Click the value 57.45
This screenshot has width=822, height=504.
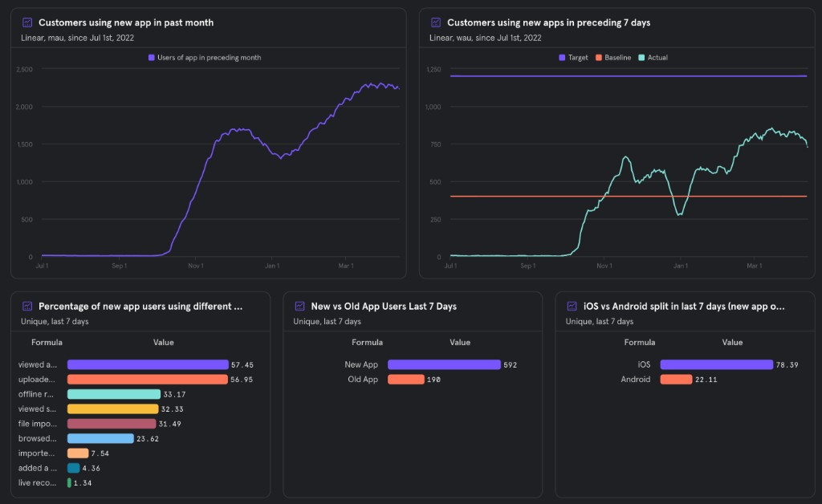click(242, 364)
